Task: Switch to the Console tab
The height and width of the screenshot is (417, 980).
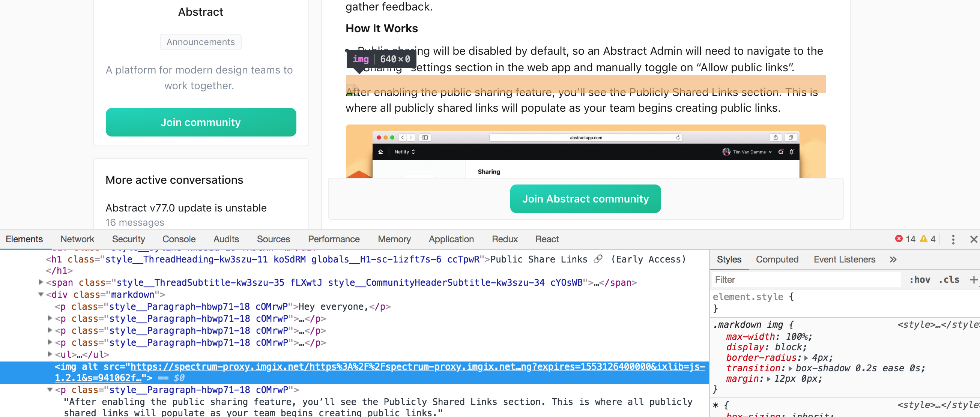Action: click(x=179, y=239)
